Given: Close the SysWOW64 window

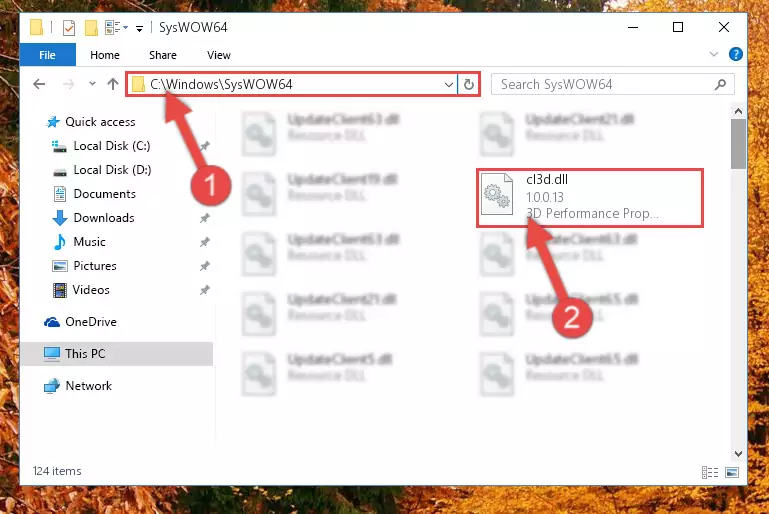Looking at the screenshot, I should 723,27.
